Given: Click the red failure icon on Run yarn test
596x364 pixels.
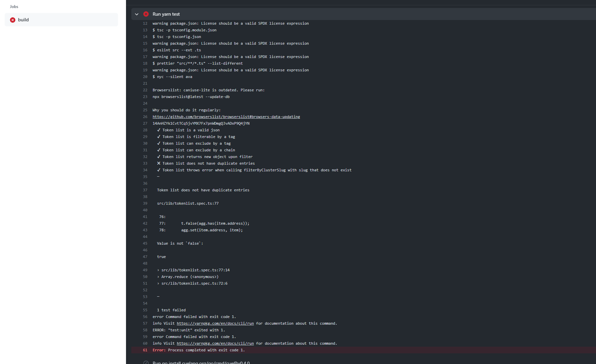Looking at the screenshot, I should (146, 14).
